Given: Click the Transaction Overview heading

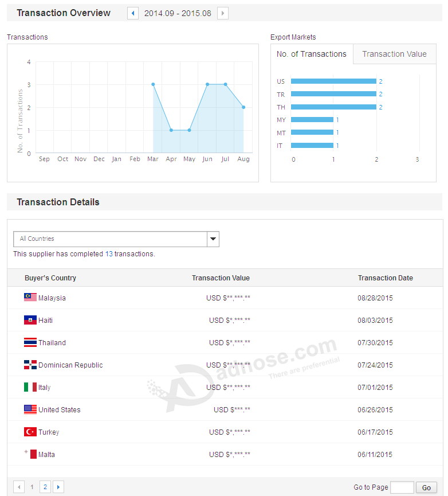Looking at the screenshot, I should 64,13.
